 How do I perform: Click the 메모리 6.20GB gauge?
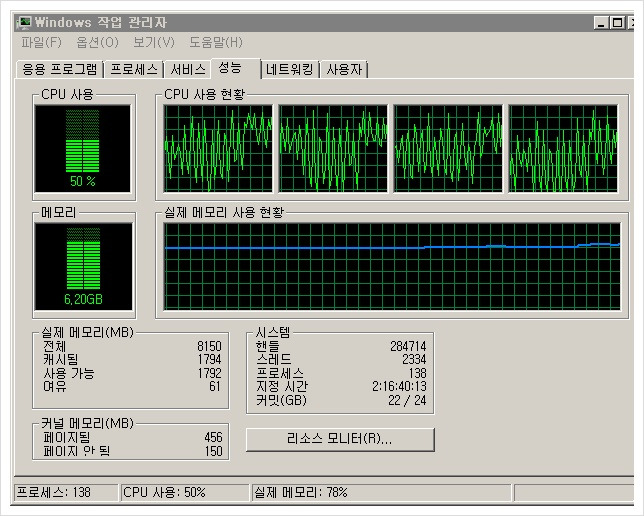tap(84, 267)
